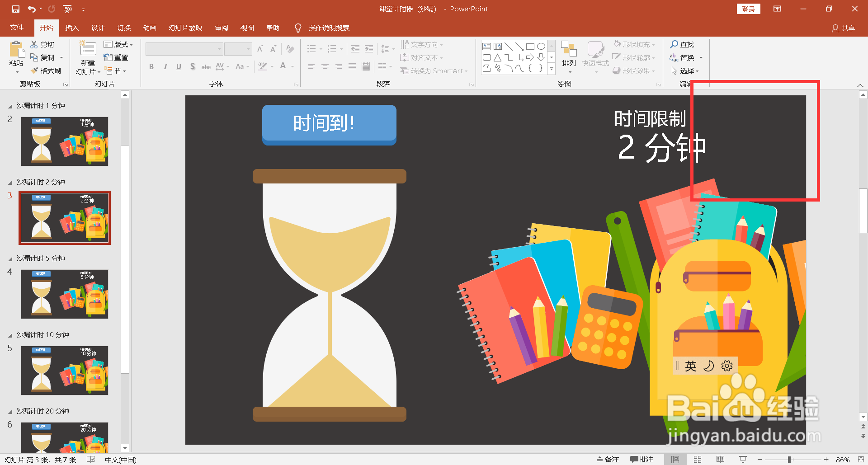Insert an oval from the shapes gallery

541,46
